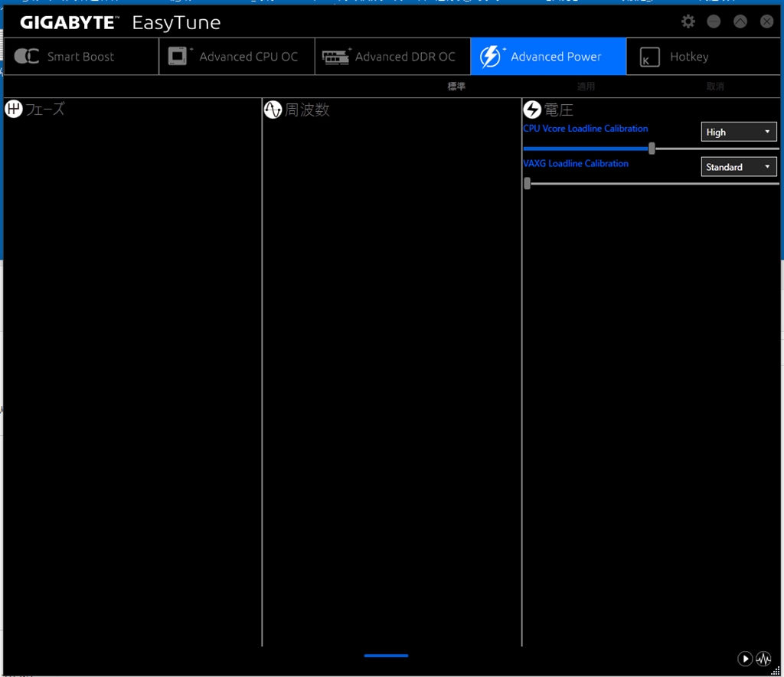Click the play arrow icon at bottom right
The width and height of the screenshot is (784, 677).
coord(745,659)
